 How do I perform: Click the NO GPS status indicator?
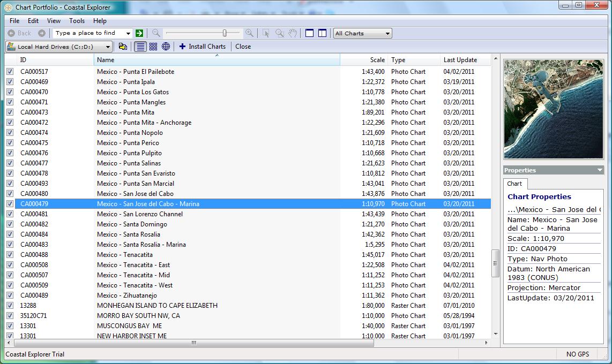[x=578, y=354]
